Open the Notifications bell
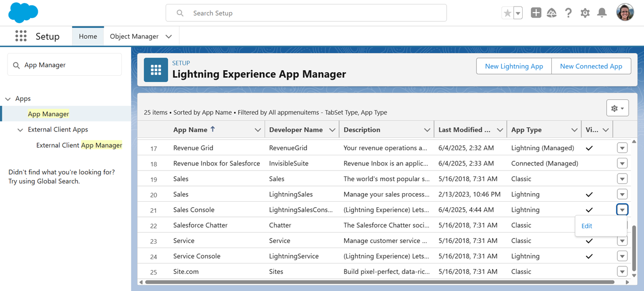 [x=602, y=13]
